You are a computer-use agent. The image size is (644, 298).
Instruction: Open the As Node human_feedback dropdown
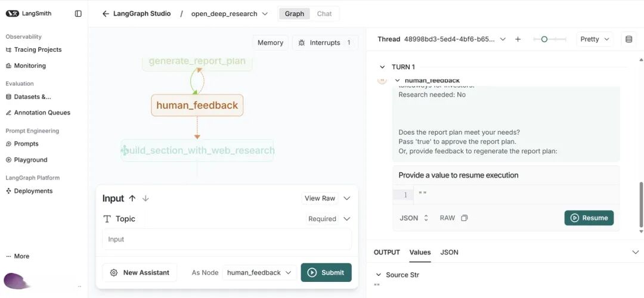click(259, 272)
